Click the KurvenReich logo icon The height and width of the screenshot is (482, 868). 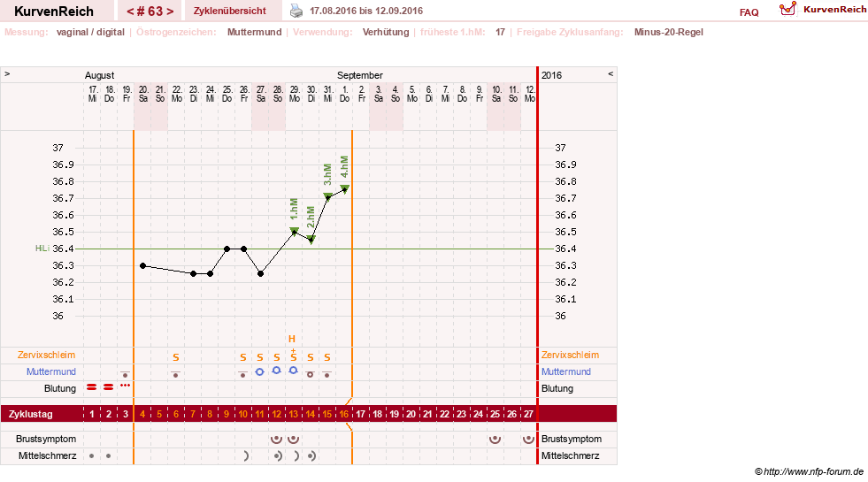(x=787, y=9)
